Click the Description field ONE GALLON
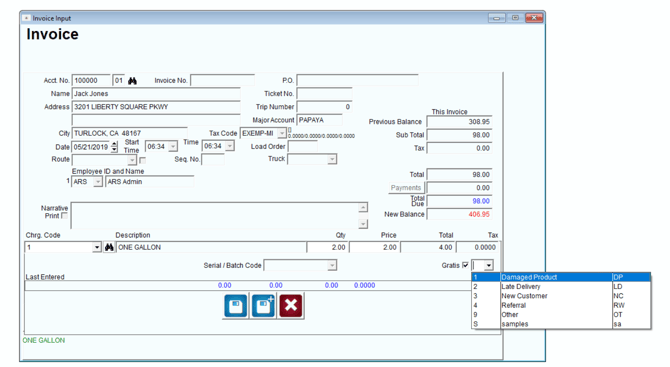Image resolution: width=670 pixels, height=367 pixels. (211, 247)
